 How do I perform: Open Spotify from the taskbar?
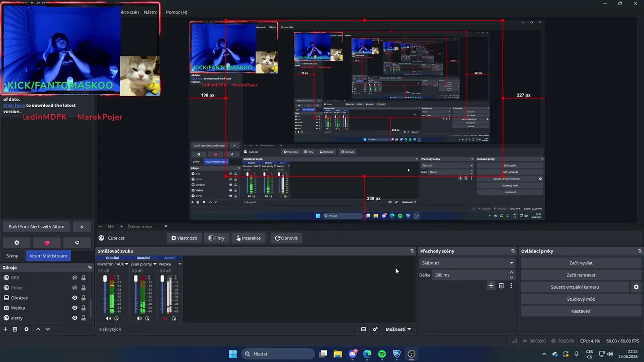[x=382, y=354]
